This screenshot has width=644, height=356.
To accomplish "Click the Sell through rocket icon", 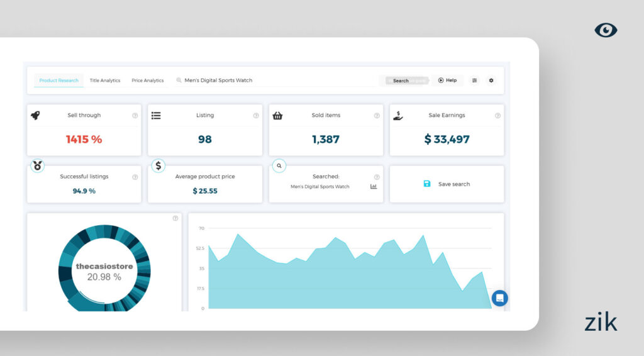I will 35,115.
